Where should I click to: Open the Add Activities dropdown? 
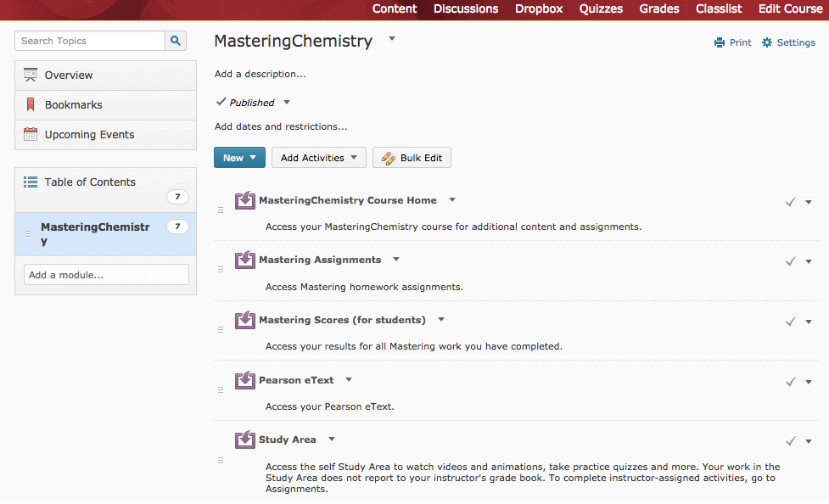point(318,158)
